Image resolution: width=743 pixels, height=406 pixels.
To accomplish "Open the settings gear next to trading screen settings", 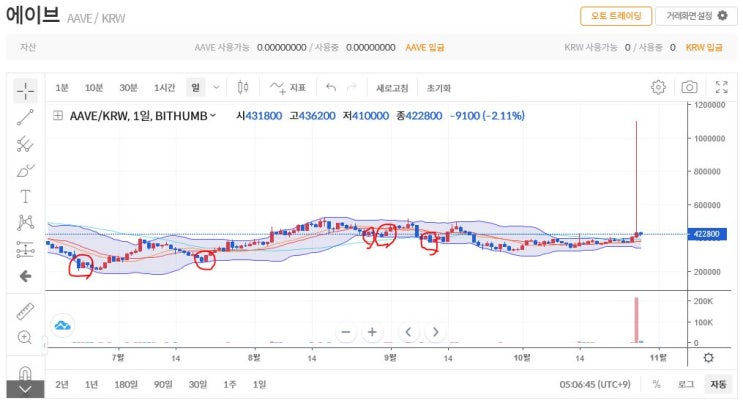I will coord(723,16).
